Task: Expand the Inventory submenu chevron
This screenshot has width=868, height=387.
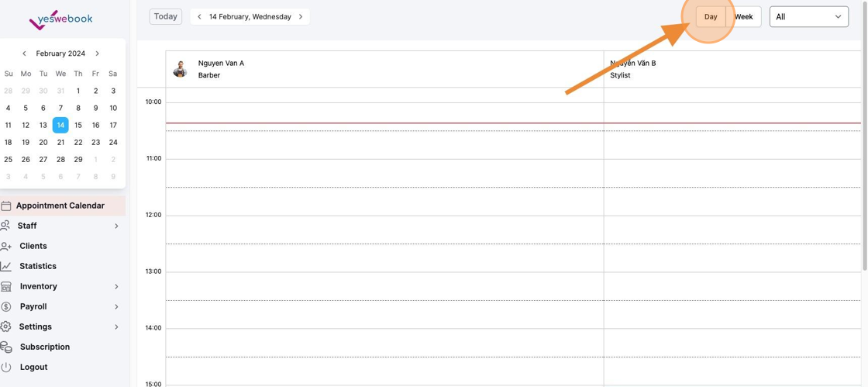Action: pyautogui.click(x=116, y=287)
